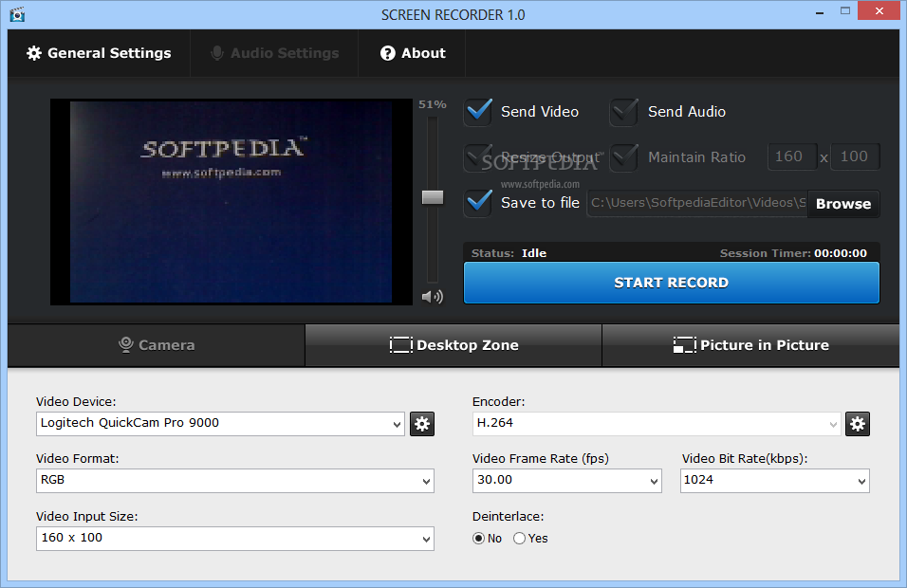Toggle the Send Audio checkbox
The height and width of the screenshot is (588, 907).
pos(624,112)
